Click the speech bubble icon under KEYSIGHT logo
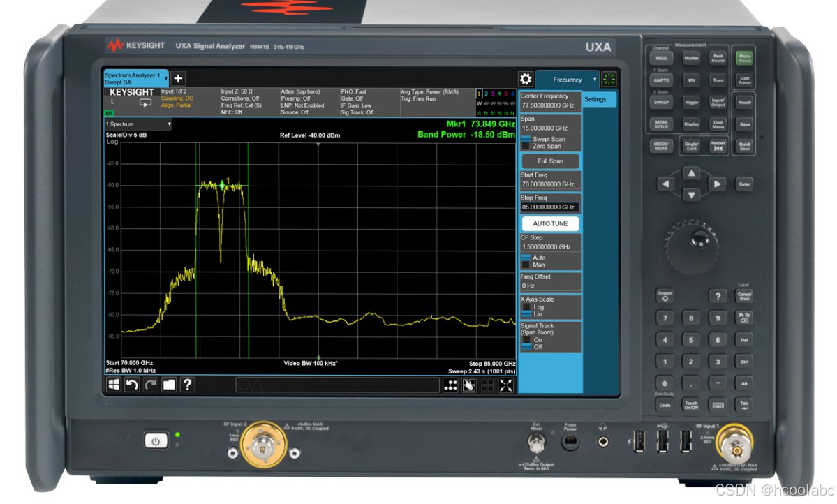 pos(145,103)
